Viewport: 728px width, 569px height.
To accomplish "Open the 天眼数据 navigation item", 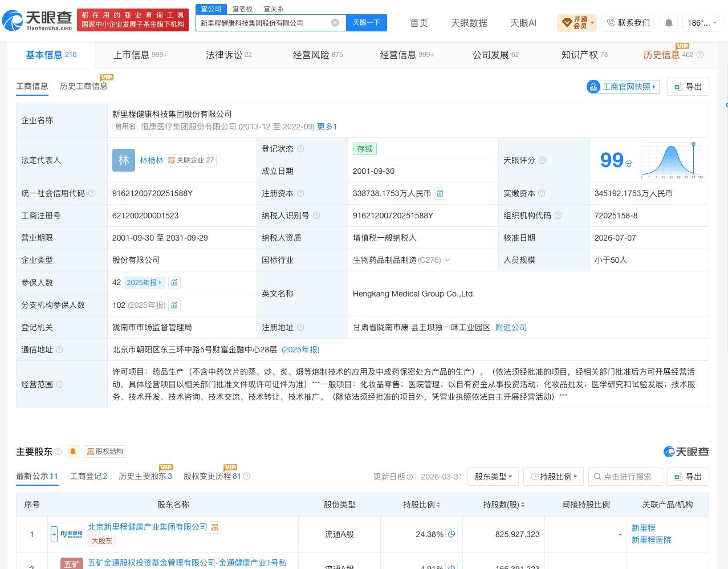I will (469, 23).
